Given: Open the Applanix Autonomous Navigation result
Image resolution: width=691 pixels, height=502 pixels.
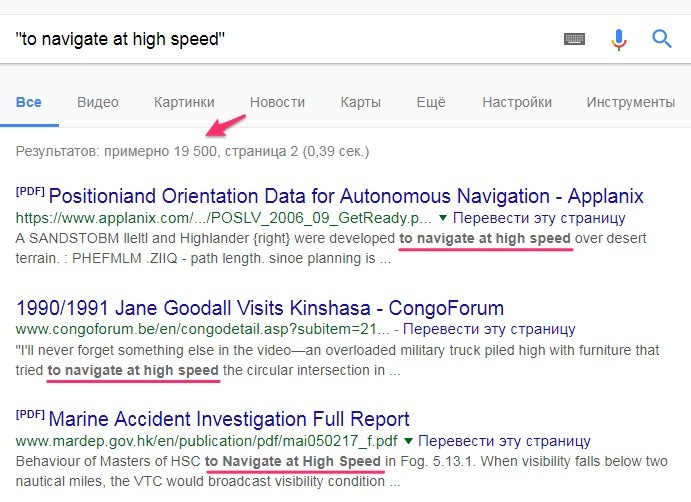Looking at the screenshot, I should tap(345, 195).
